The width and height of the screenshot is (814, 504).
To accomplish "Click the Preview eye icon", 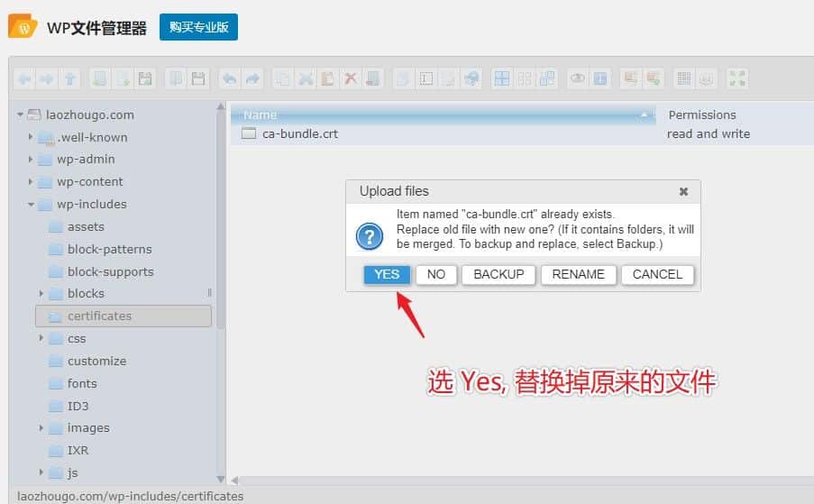I will (578, 79).
